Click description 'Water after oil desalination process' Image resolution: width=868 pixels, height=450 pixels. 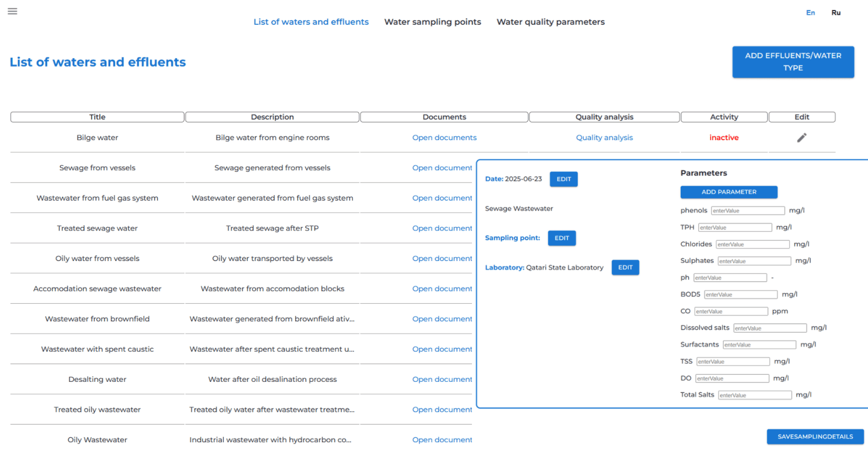point(272,379)
